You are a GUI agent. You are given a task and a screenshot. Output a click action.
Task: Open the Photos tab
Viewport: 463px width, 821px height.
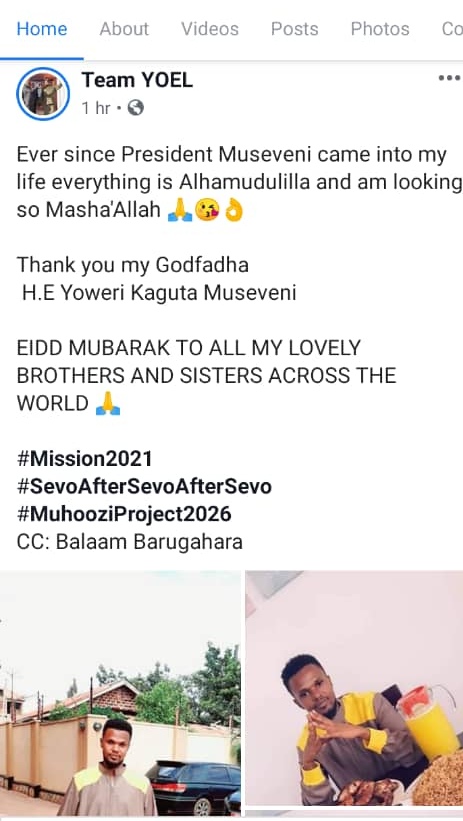(380, 29)
